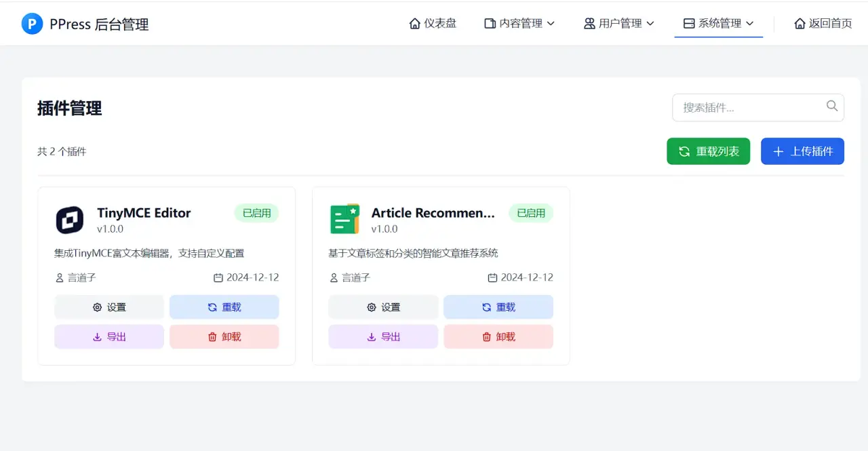Click the 共 2 个插件 count text
868x451 pixels.
(x=62, y=151)
